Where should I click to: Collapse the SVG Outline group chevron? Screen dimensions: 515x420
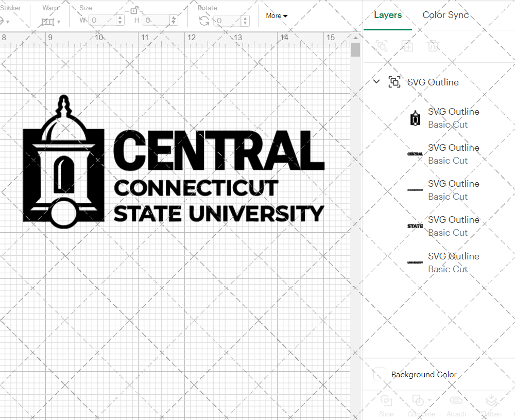tap(376, 81)
